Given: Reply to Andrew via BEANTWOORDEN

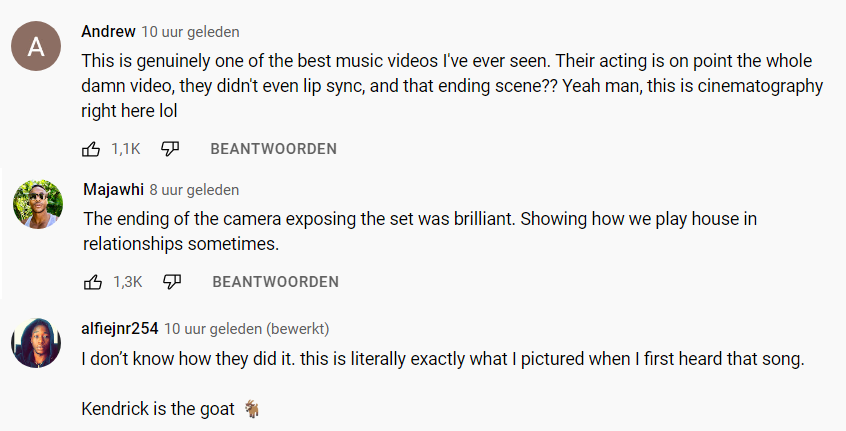Looking at the screenshot, I should (273, 149).
